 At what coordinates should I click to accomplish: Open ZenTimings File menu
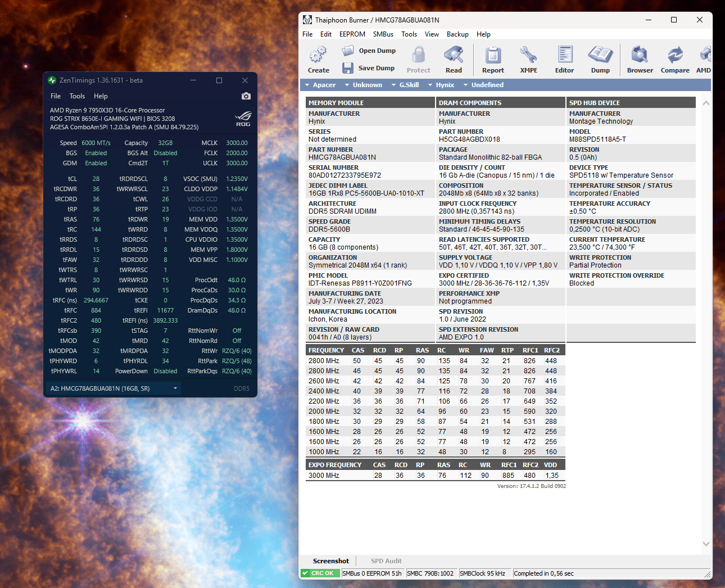coord(56,96)
